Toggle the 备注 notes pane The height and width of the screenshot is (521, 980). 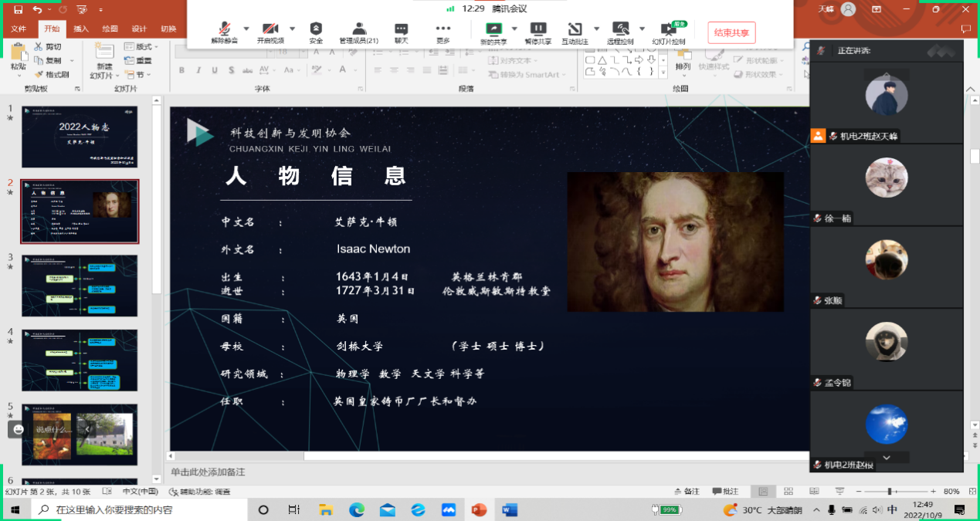point(687,491)
